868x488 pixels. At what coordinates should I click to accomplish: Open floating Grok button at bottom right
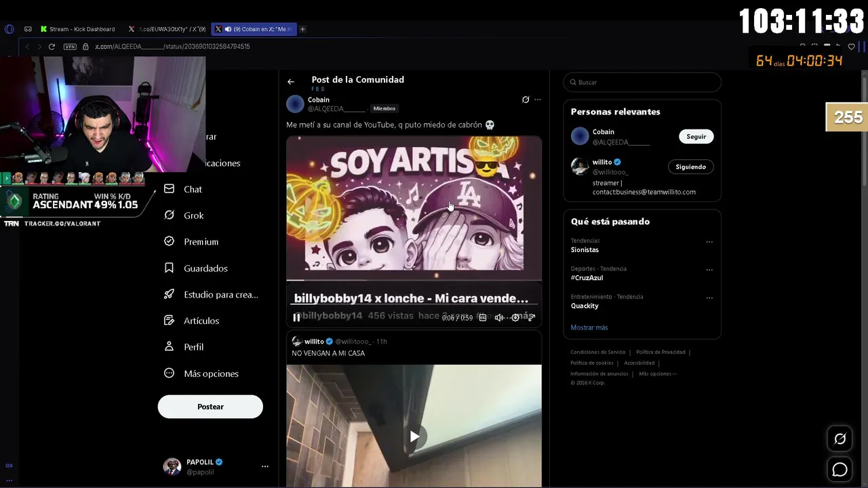tap(840, 439)
